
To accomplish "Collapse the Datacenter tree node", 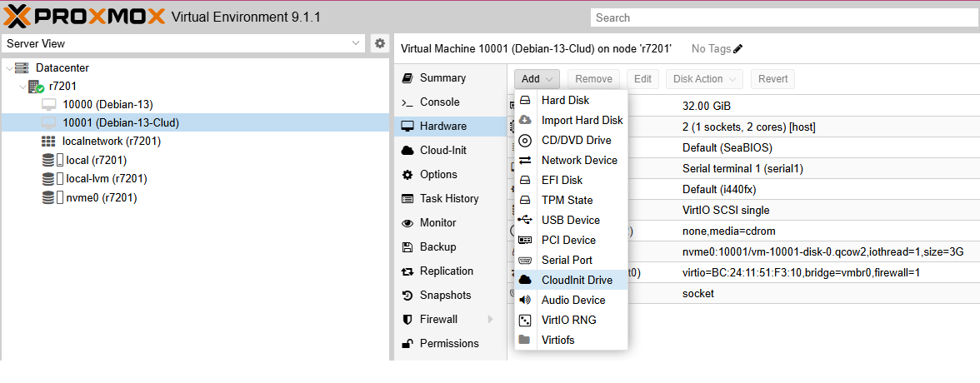I will [x=9, y=68].
